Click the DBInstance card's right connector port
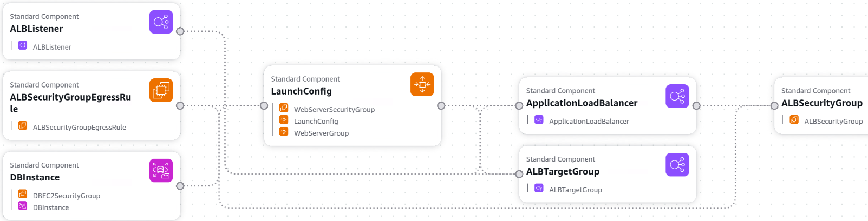The width and height of the screenshot is (868, 221). pyautogui.click(x=180, y=186)
